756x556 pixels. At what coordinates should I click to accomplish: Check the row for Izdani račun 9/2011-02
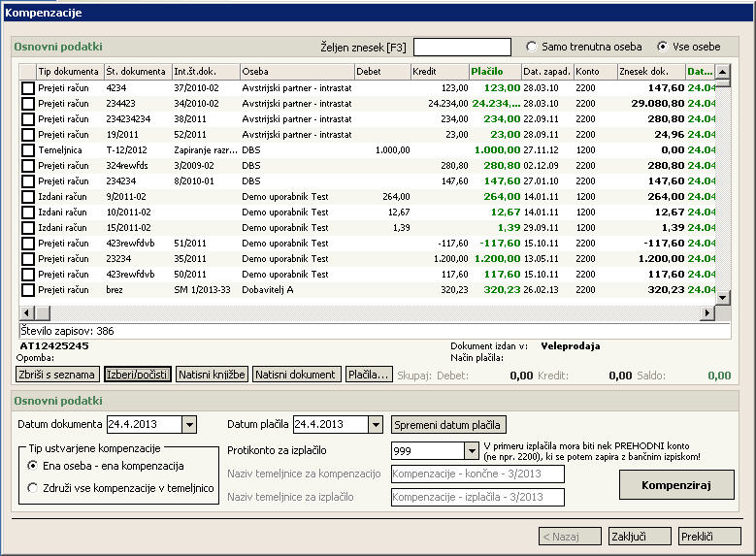coord(28,197)
